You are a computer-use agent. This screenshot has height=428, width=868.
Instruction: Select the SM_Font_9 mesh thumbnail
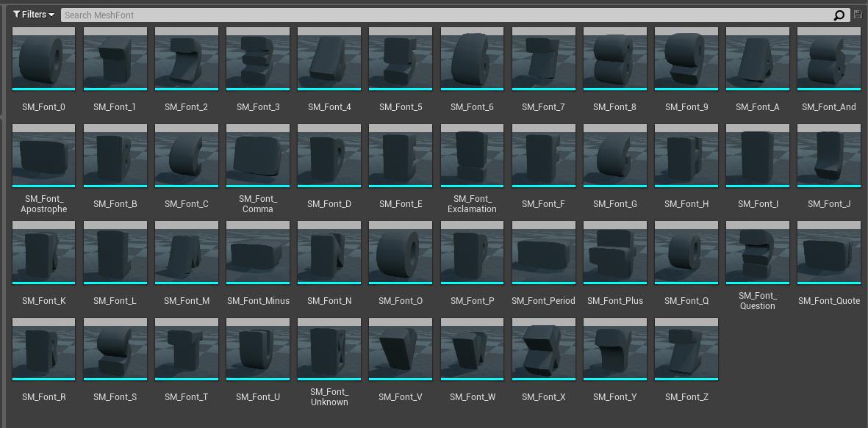click(686, 59)
